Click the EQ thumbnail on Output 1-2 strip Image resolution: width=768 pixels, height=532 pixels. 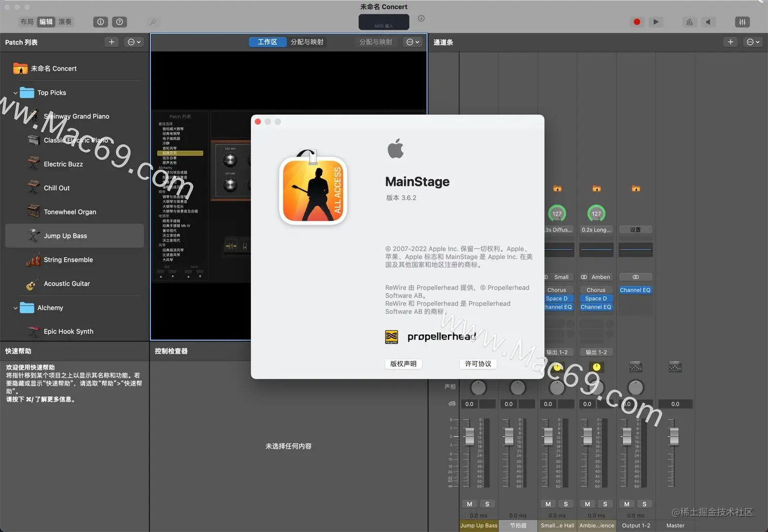pos(635,249)
